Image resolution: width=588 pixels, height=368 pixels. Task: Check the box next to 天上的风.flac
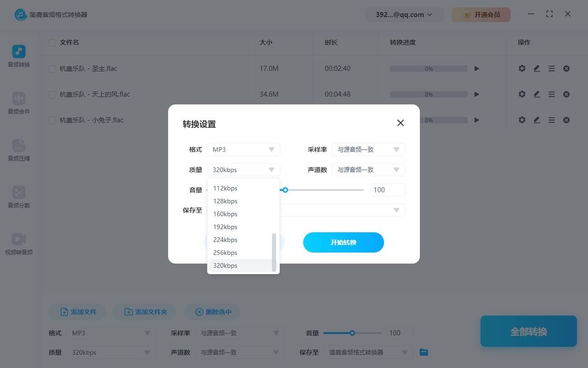coord(52,94)
